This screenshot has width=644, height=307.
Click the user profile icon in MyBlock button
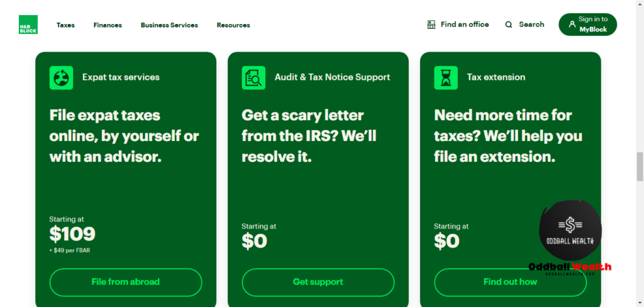pyautogui.click(x=572, y=25)
